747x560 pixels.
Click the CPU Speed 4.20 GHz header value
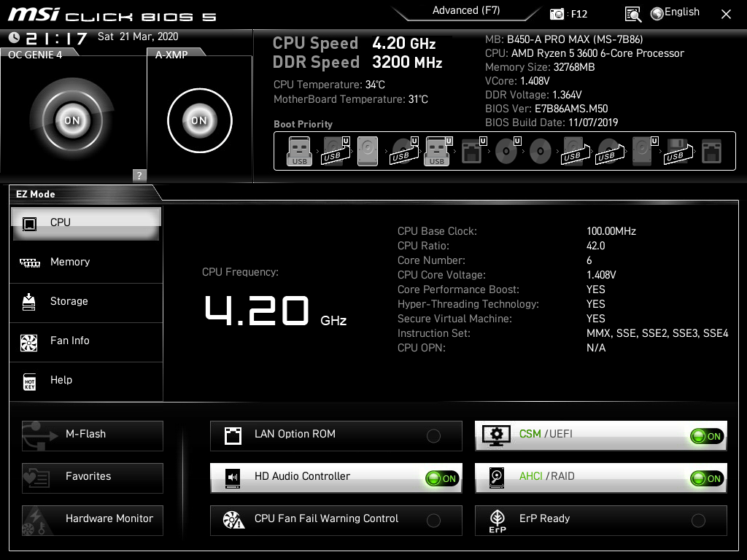[404, 43]
